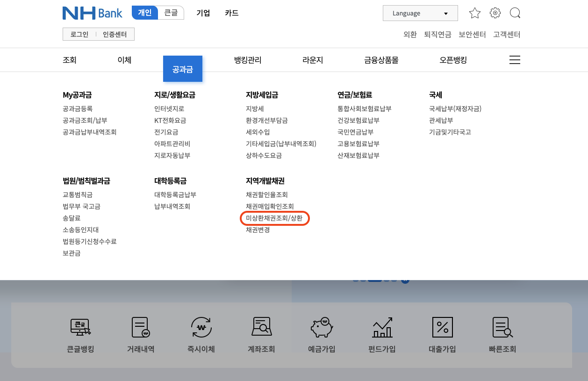Select the 예금가입 piggy bank icon
Viewport: 588px width, 381px height.
click(321, 334)
